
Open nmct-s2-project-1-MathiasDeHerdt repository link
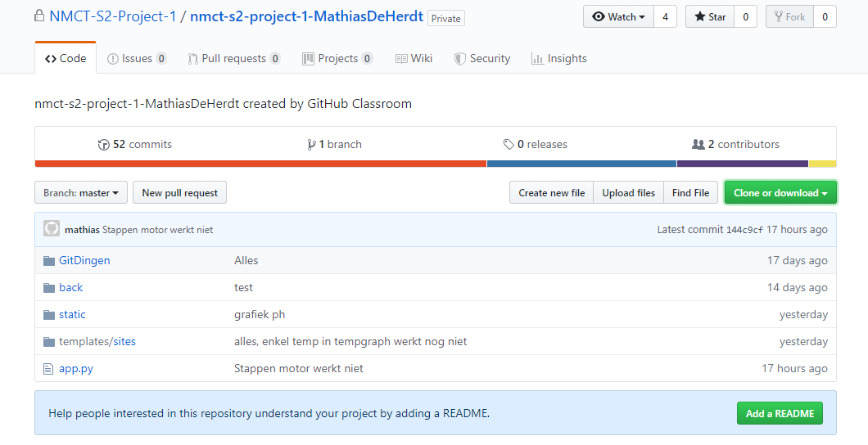[307, 16]
